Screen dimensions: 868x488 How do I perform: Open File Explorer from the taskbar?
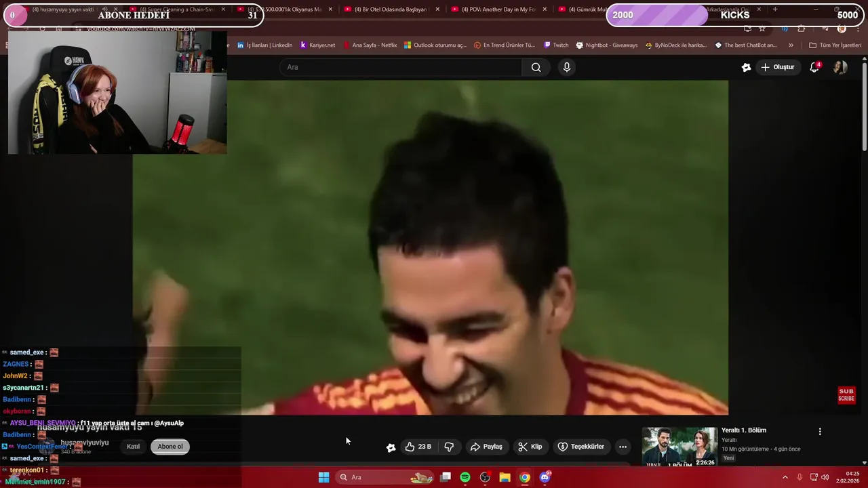pyautogui.click(x=505, y=477)
